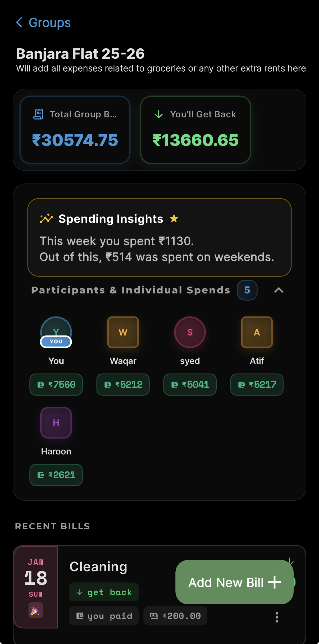Open Atif's participant avatar
The height and width of the screenshot is (644, 319).
click(257, 332)
